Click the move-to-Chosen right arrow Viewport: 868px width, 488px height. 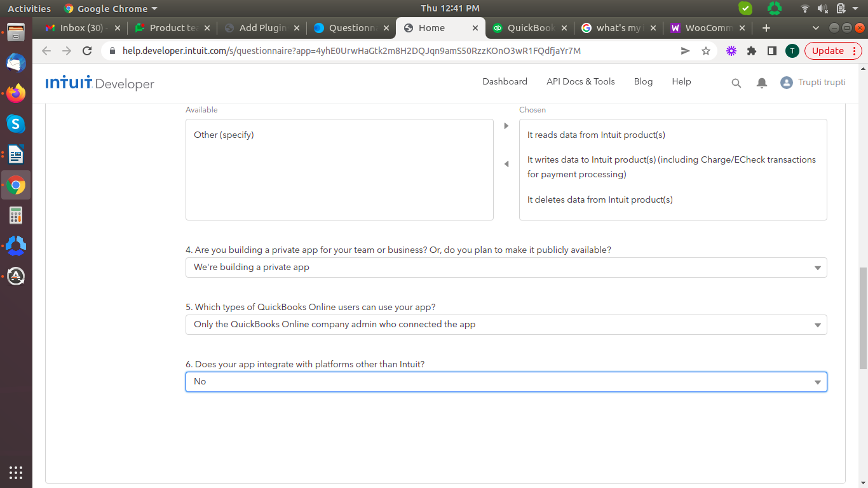click(x=506, y=126)
